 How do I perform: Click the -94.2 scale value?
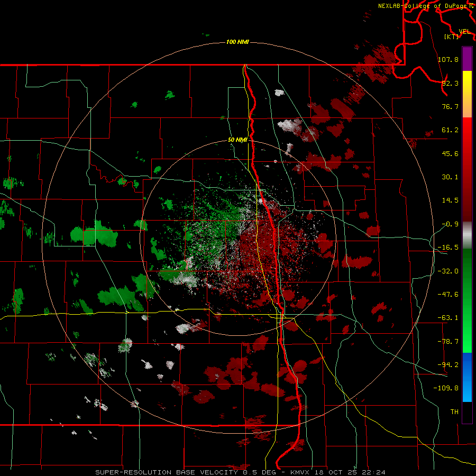click(448, 365)
